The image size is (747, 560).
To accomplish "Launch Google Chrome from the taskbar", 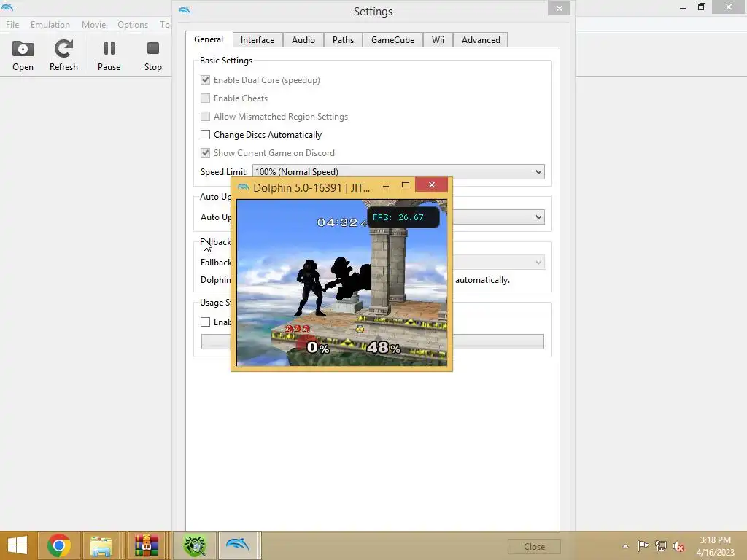I will [59, 545].
